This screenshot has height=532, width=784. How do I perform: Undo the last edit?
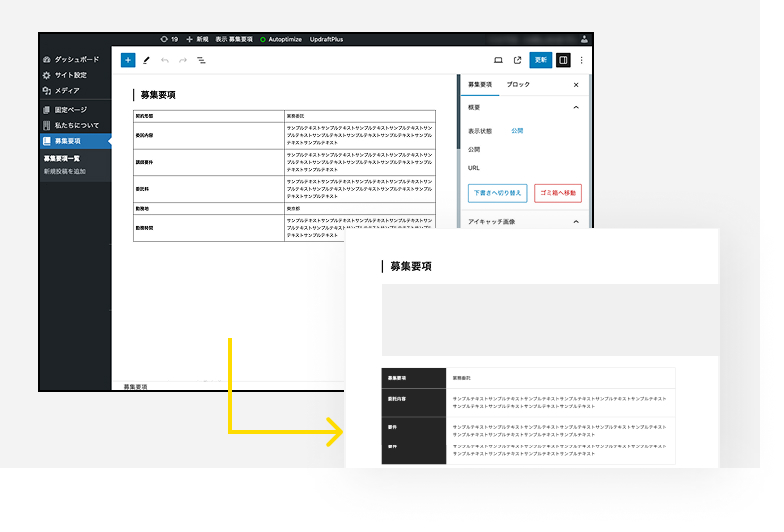tap(164, 60)
